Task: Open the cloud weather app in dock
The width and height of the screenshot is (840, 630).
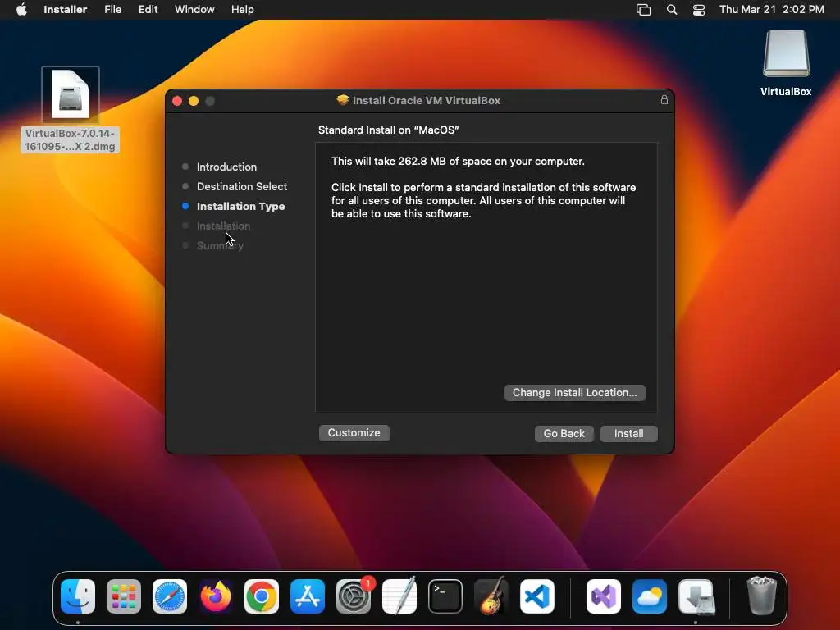Action: 650,596
